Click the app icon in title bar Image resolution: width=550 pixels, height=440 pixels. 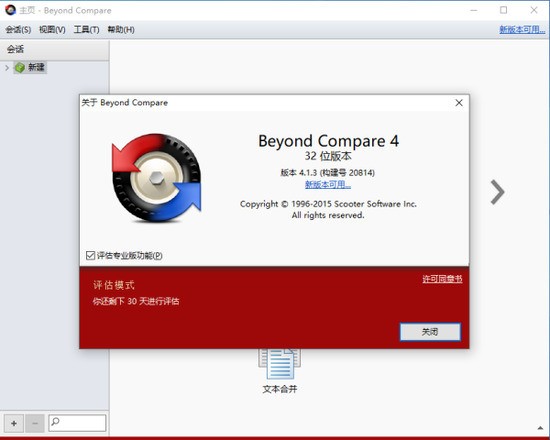point(10,10)
